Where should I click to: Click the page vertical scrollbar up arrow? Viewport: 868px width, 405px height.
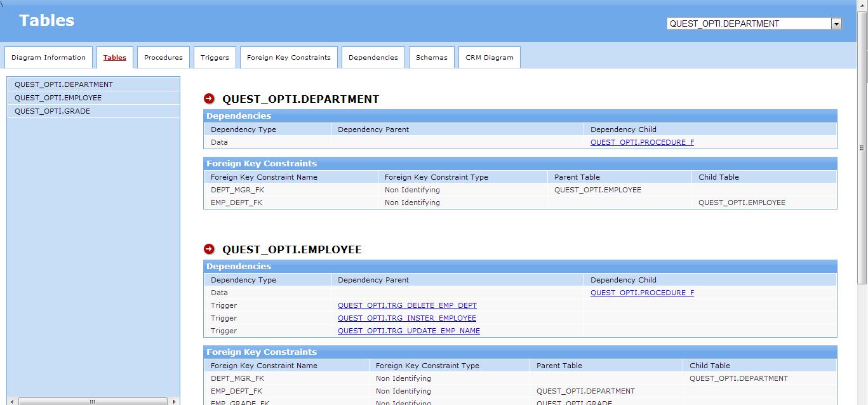[862, 5]
